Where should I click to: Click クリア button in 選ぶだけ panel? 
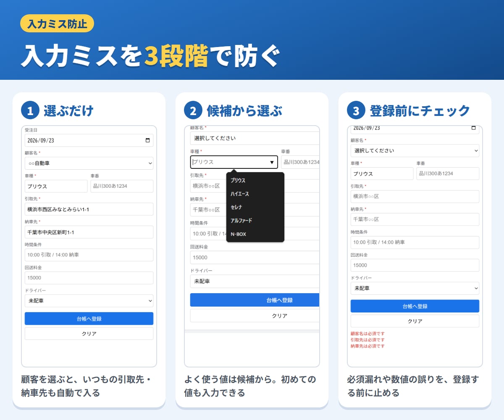pyautogui.click(x=89, y=334)
